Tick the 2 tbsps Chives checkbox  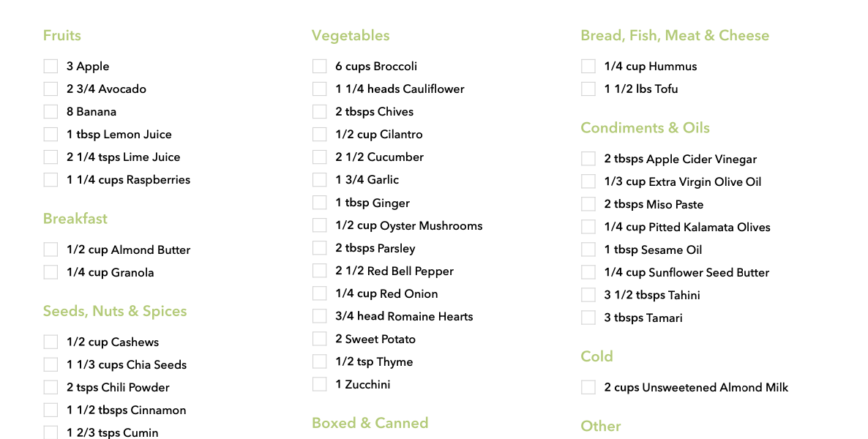coord(319,112)
